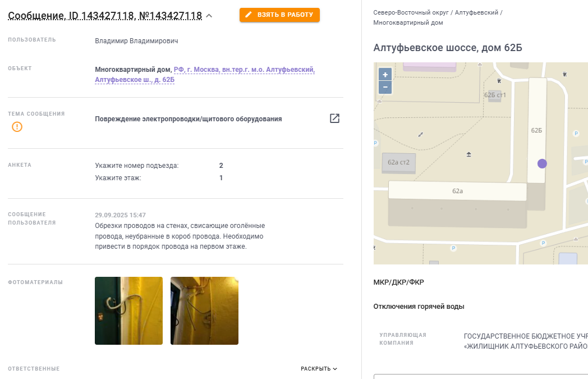588x379 pixels.
Task: Zoom out the map with the minus button
Action: (385, 87)
